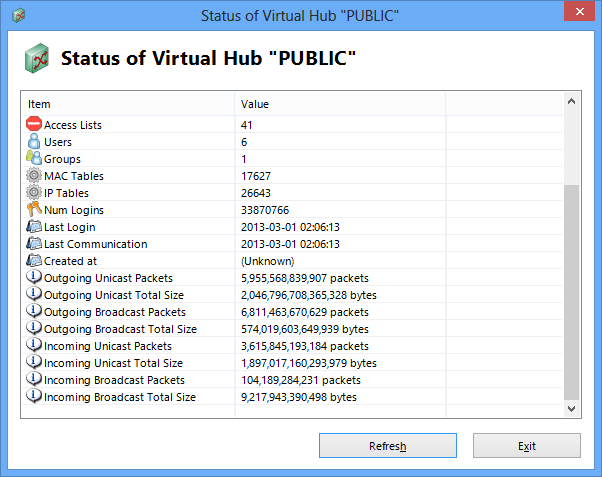Select the Outgoing Unicast Packets label
The height and width of the screenshot is (477, 602).
109,278
